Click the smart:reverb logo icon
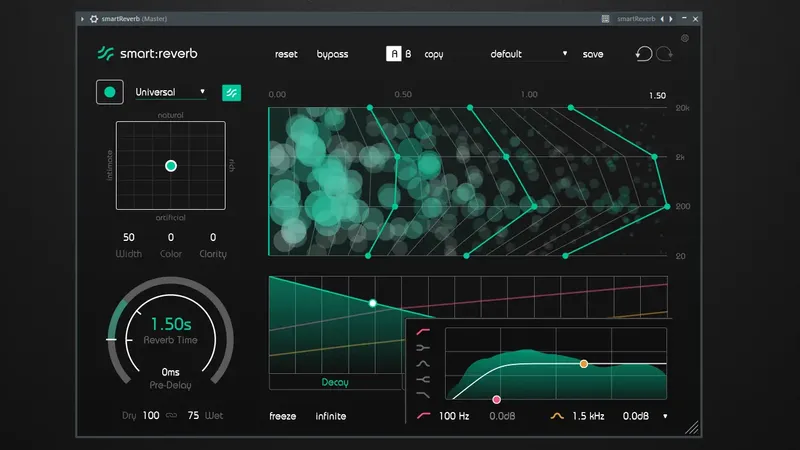This screenshot has width=800, height=450. pyautogui.click(x=106, y=53)
